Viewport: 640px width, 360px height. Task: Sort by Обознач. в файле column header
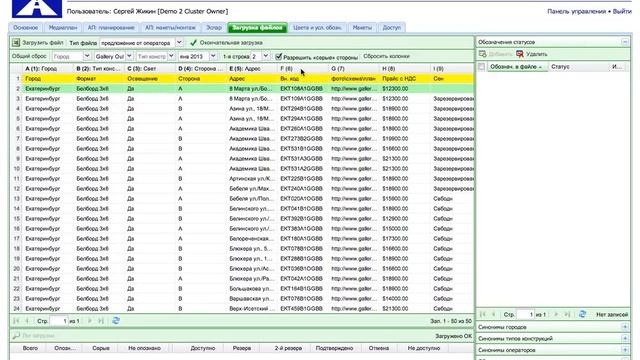[x=517, y=67]
